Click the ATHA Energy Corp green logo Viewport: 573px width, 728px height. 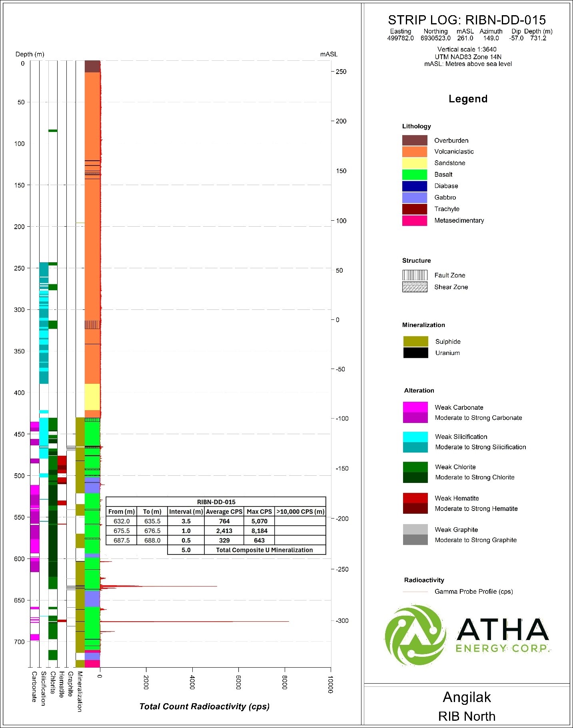(x=415, y=635)
